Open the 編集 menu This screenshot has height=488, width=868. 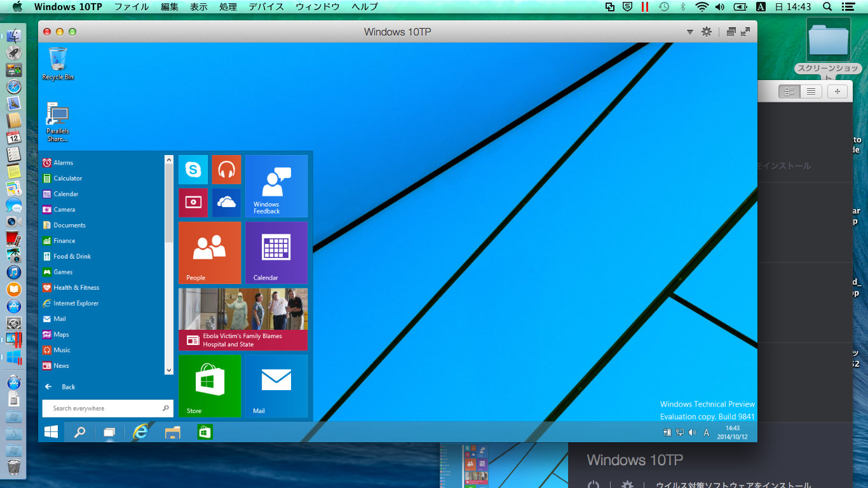(170, 7)
